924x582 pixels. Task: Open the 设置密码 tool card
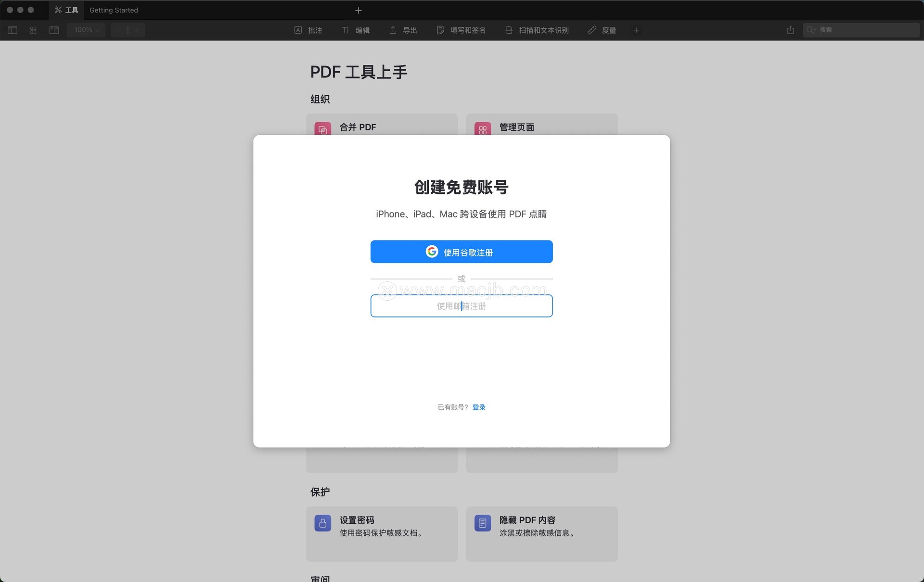(x=382, y=534)
